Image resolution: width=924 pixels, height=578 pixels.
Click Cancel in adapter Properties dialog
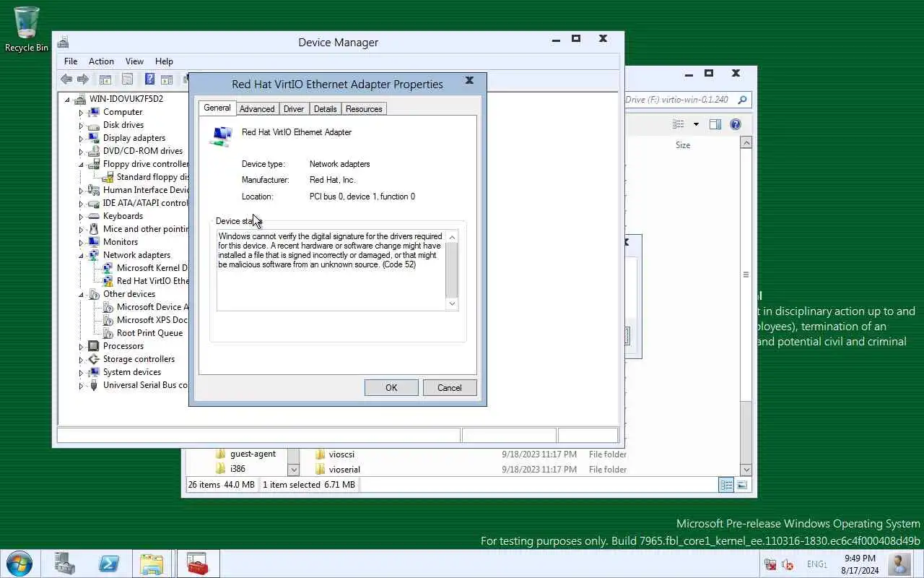tap(449, 388)
